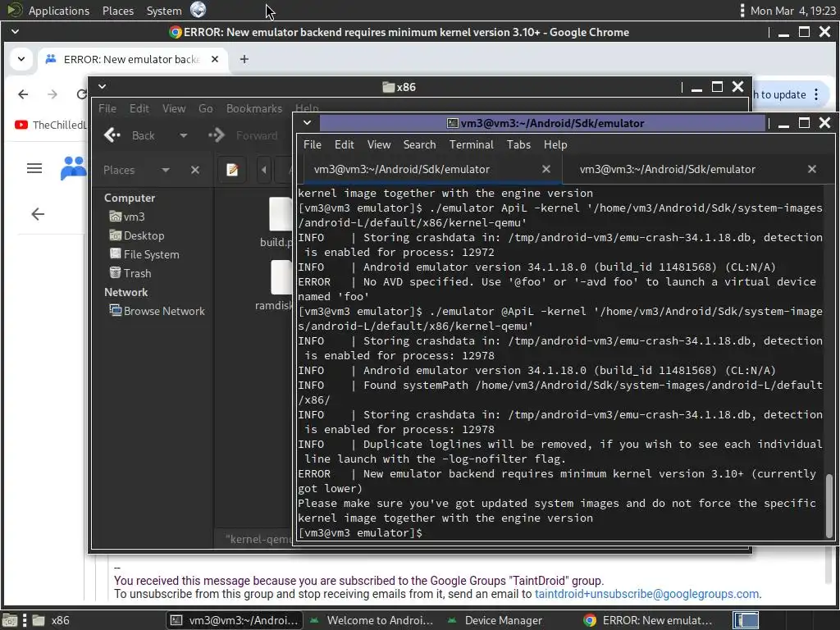This screenshot has width=840, height=630.
Task: Open Google Groups hamburger menu
Action: [x=34, y=168]
